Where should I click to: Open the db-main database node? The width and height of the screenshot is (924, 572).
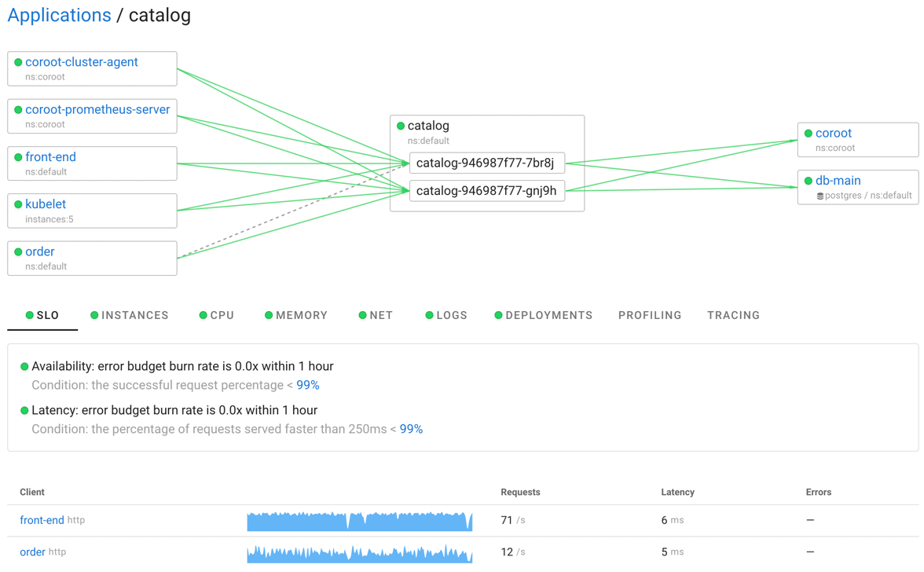pyautogui.click(x=838, y=181)
